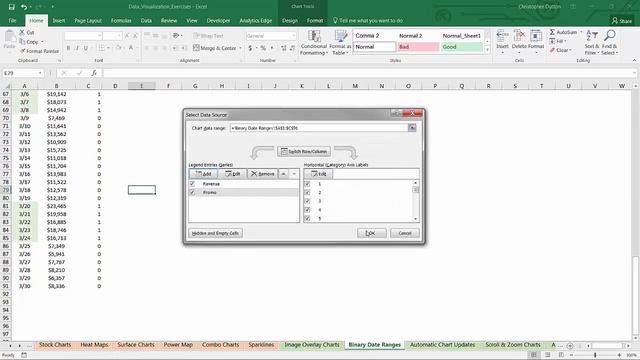Edit the selected legend series
640x360 pixels.
[x=233, y=174]
